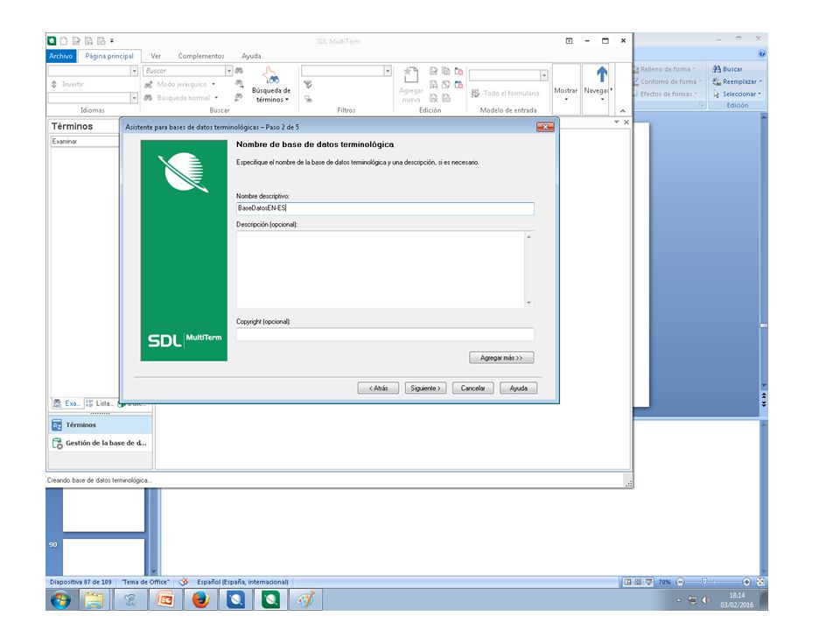
Task: Click the Búsqueda normal binoculars icon
Action: [149, 98]
